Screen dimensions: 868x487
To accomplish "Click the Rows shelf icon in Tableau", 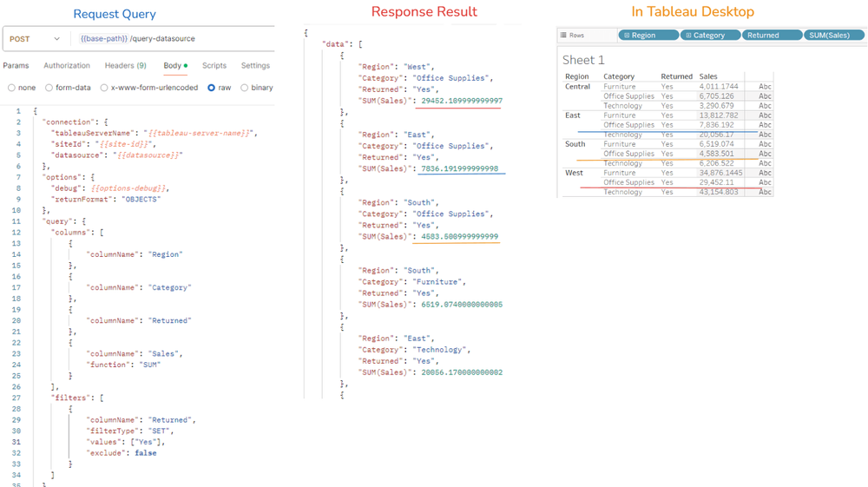I will pos(563,35).
